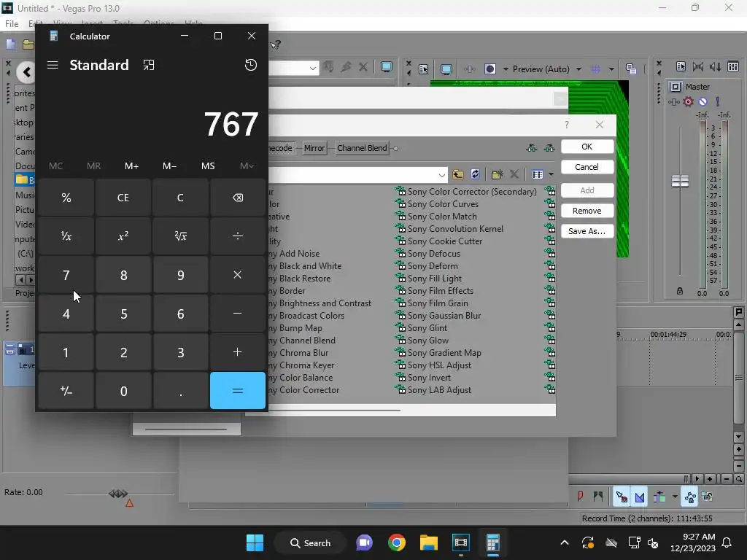Click the refresh plug-in list icon
This screenshot has height=560, width=747.
475,174
